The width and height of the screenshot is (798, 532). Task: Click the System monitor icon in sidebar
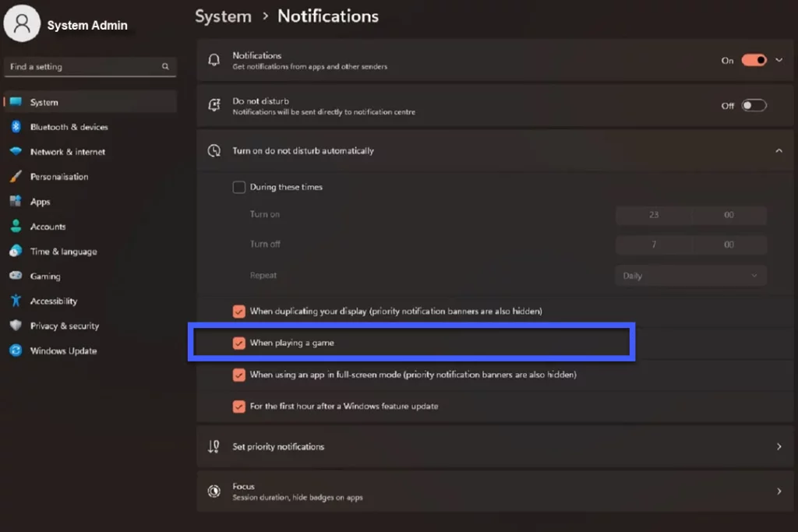16,102
